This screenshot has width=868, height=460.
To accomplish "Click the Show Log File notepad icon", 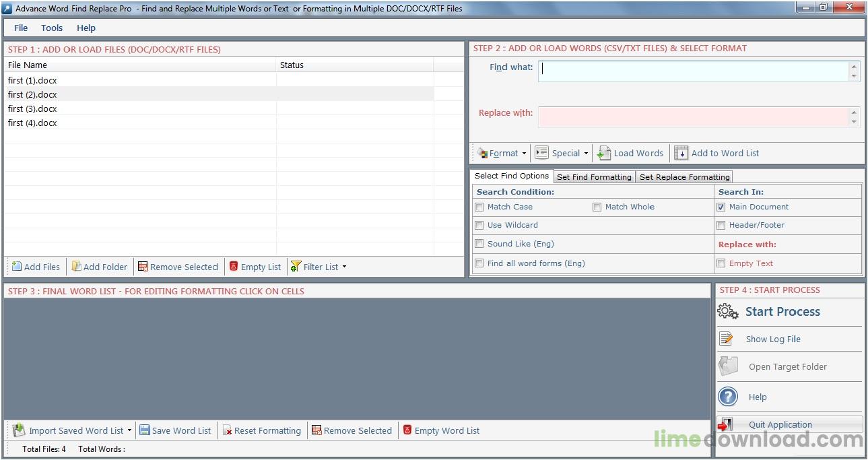I will 725,339.
